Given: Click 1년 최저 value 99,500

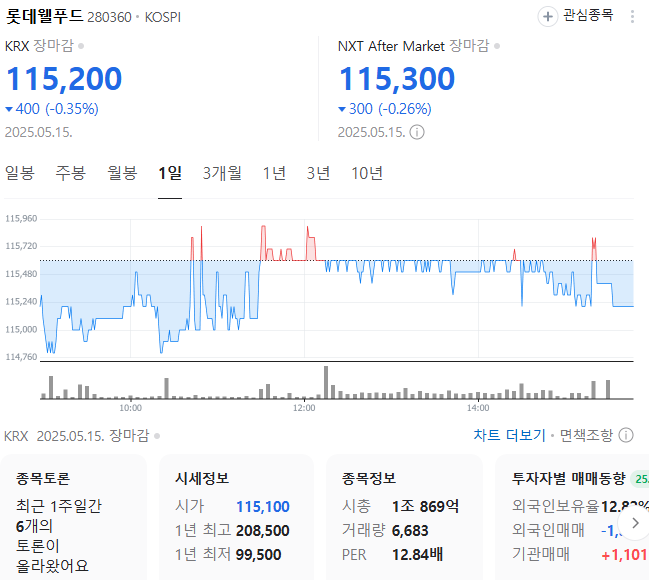Looking at the screenshot, I should tap(259, 555).
